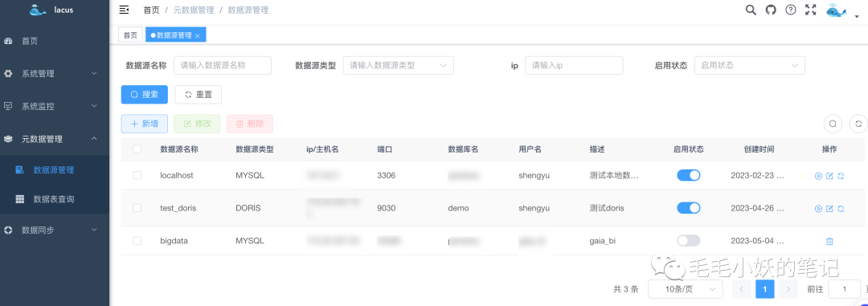The height and width of the screenshot is (306, 868).
Task: Click monitor icon of 系统监控
Action: [8, 106]
